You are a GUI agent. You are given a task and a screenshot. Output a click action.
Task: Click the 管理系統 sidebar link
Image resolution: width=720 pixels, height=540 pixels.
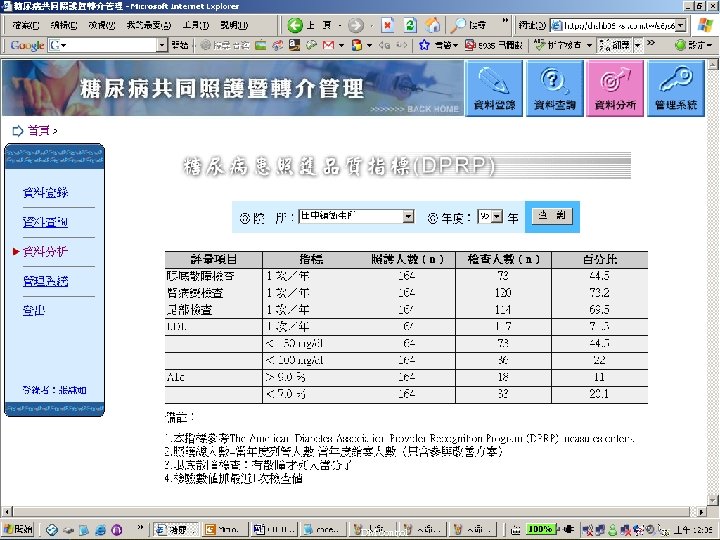45,281
